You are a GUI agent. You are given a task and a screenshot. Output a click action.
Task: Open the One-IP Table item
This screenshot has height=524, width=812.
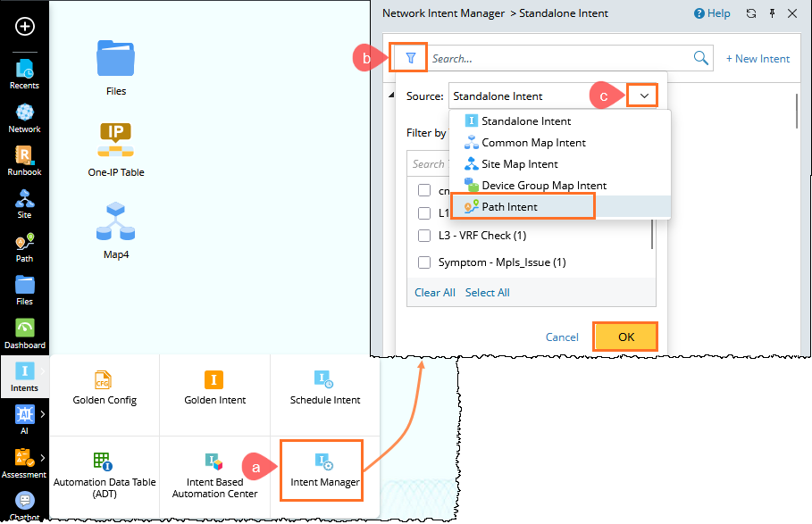(x=115, y=150)
